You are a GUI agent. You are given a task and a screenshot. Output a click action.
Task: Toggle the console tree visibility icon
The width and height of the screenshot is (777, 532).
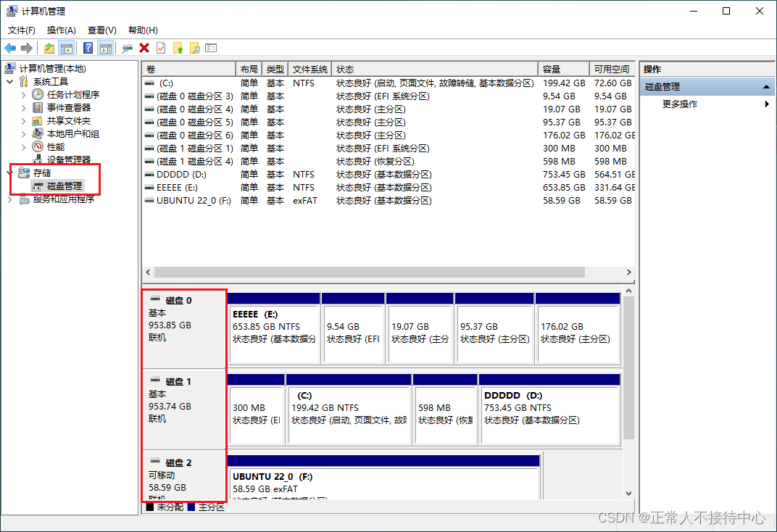coord(66,48)
